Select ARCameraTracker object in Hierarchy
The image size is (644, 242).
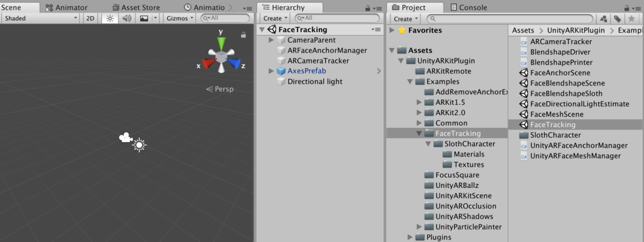tap(318, 61)
